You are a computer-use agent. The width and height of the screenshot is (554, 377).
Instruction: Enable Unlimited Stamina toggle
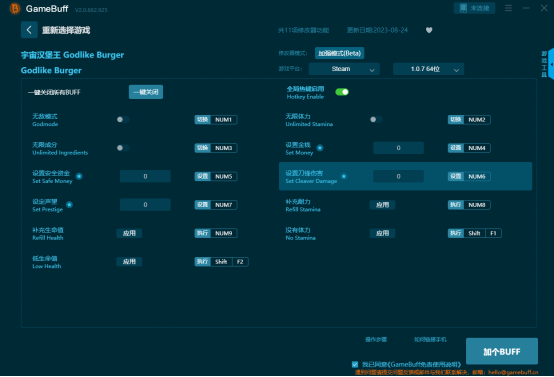(376, 119)
